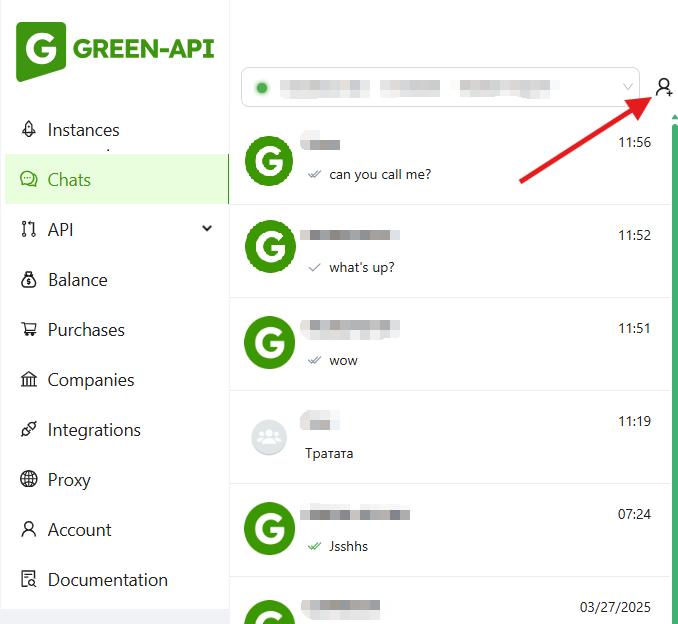Screen dimensions: 678x624
Task: Expand the API submenu chevron
Action: pyautogui.click(x=207, y=229)
